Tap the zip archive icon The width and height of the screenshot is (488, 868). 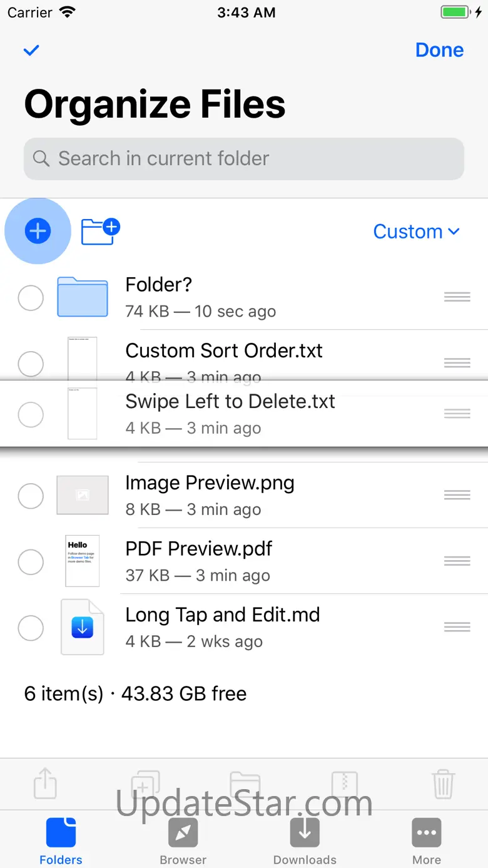pyautogui.click(x=344, y=783)
